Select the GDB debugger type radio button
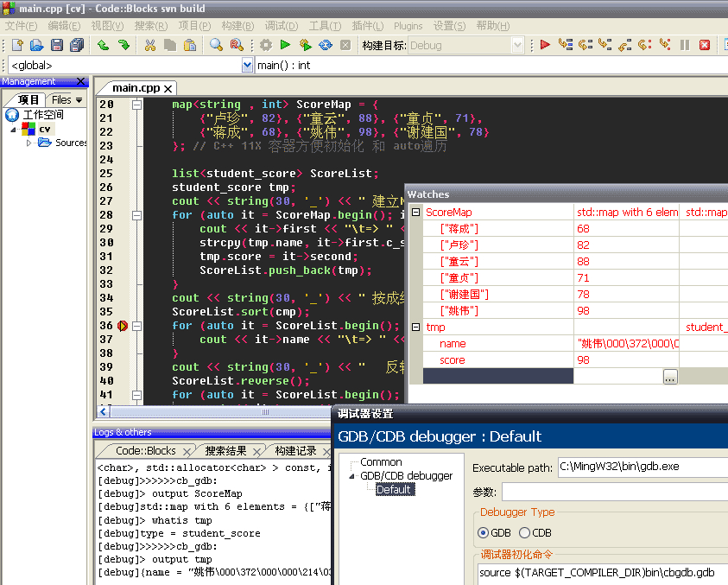 tap(483, 533)
